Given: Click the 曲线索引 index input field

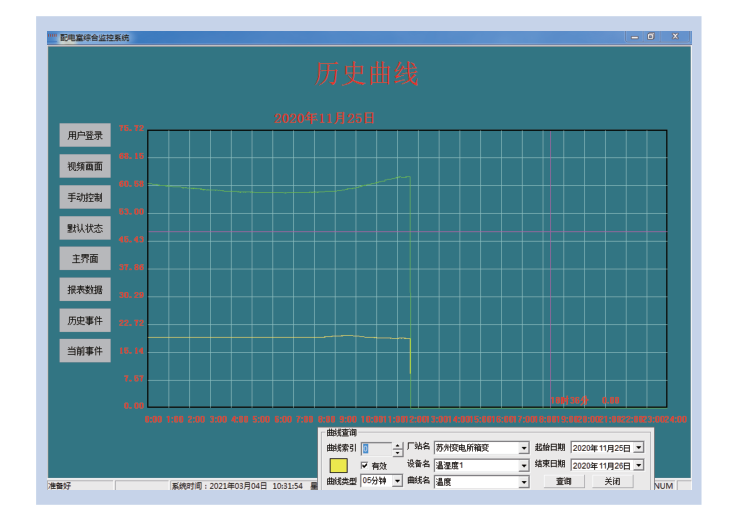Looking at the screenshot, I should point(376,449).
